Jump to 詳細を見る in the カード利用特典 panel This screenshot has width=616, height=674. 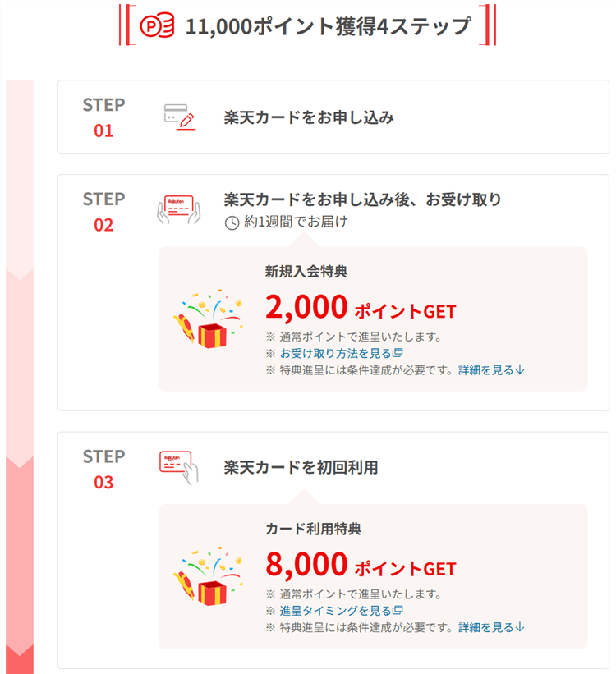coord(491,628)
